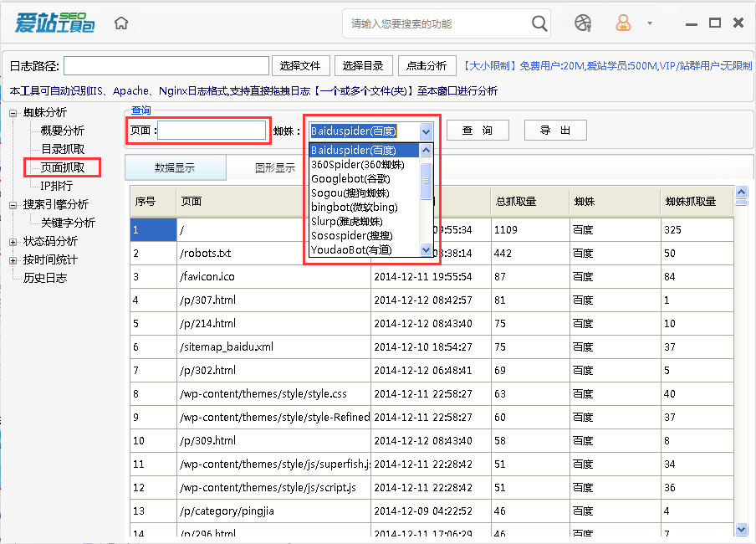Collapse the 蜘蛛分析 tree node
The width and height of the screenshot is (756, 544).
tap(14, 112)
